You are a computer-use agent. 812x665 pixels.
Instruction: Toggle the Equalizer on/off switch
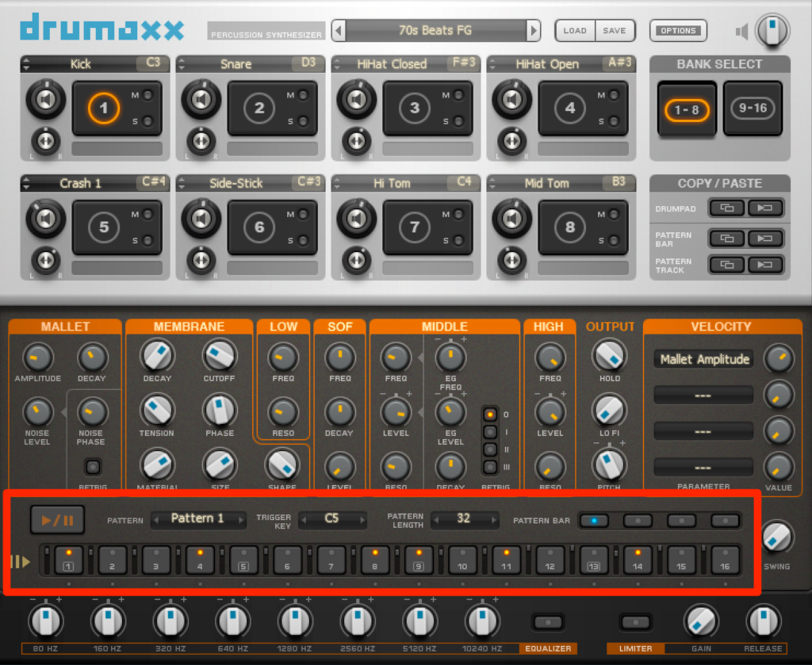[548, 621]
